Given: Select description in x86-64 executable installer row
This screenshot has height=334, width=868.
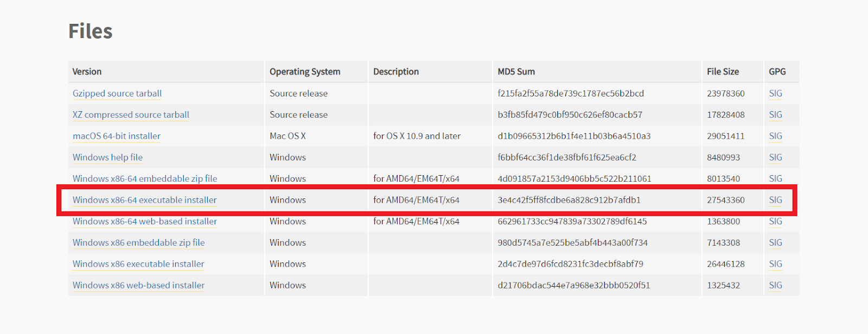Looking at the screenshot, I should [x=416, y=200].
